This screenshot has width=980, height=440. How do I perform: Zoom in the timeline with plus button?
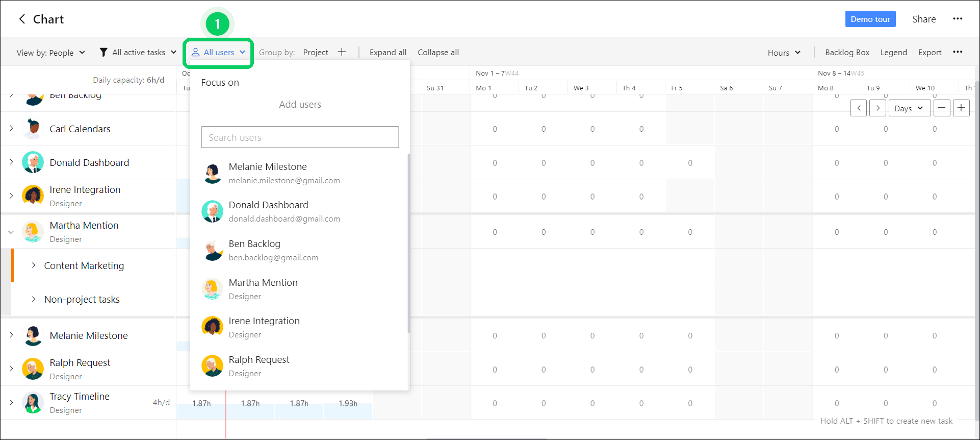point(961,108)
